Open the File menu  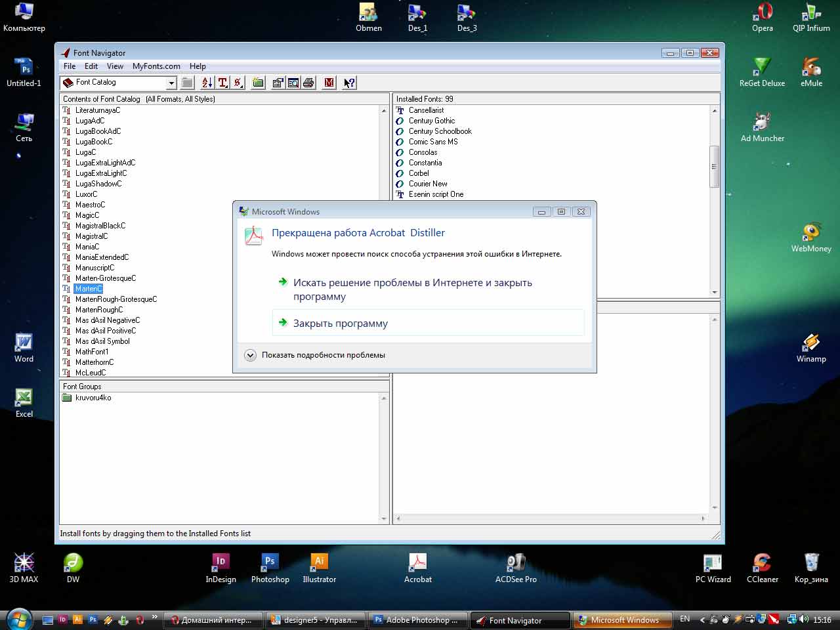pyautogui.click(x=70, y=66)
